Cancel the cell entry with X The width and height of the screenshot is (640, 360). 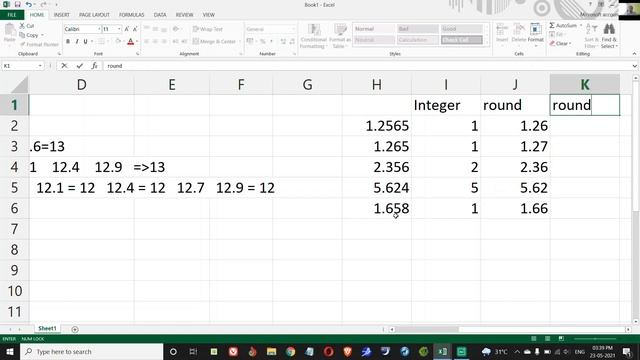point(64,66)
